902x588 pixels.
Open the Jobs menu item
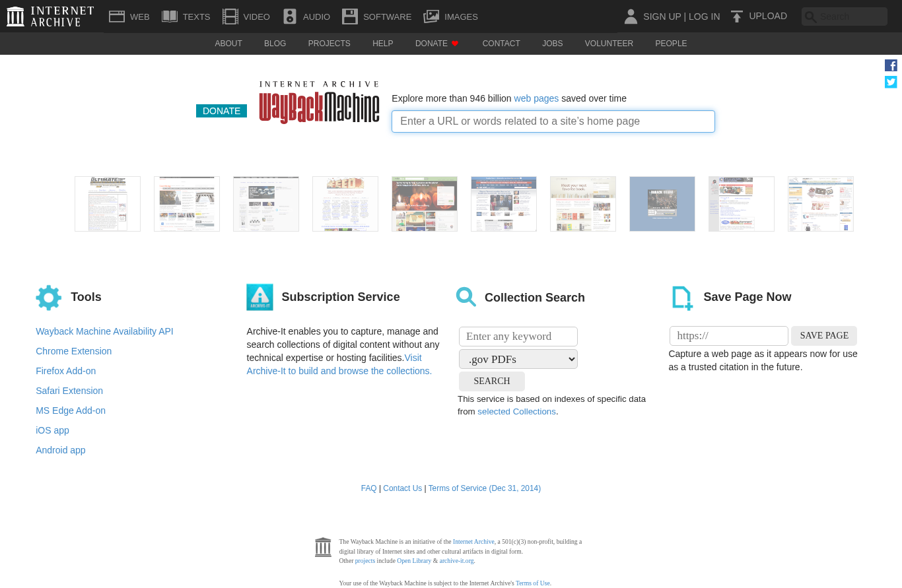[x=553, y=44]
